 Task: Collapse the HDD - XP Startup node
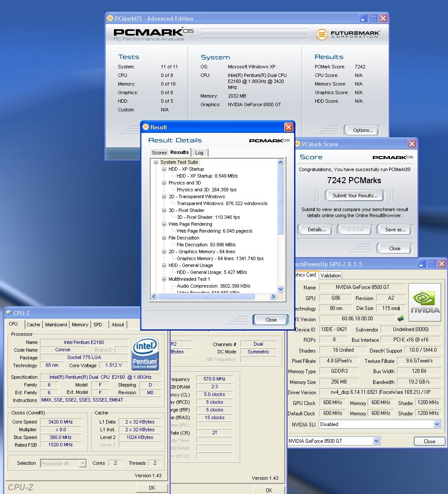tap(164, 169)
